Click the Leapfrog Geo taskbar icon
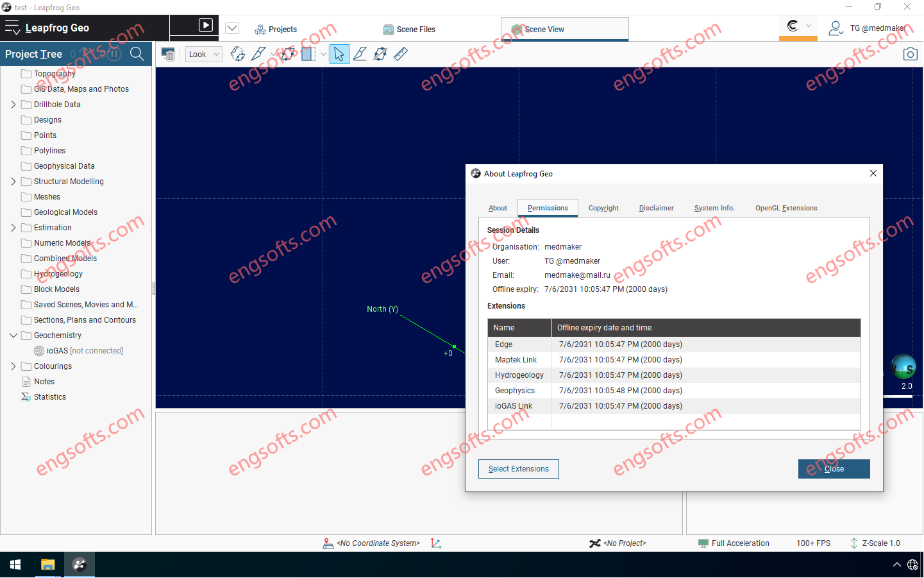This screenshot has height=578, width=924. click(79, 565)
